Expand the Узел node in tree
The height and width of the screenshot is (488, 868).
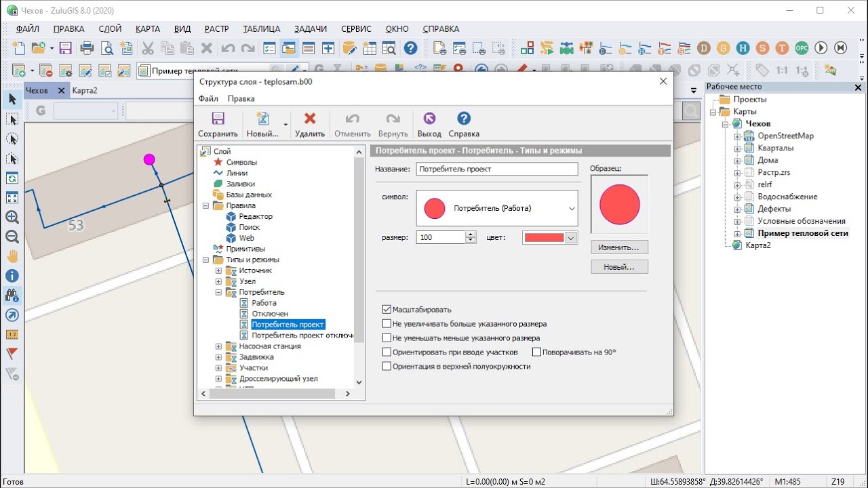coord(218,281)
